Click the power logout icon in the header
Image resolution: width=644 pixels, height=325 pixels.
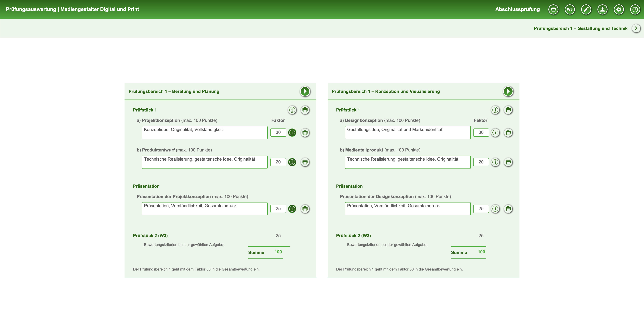click(635, 9)
